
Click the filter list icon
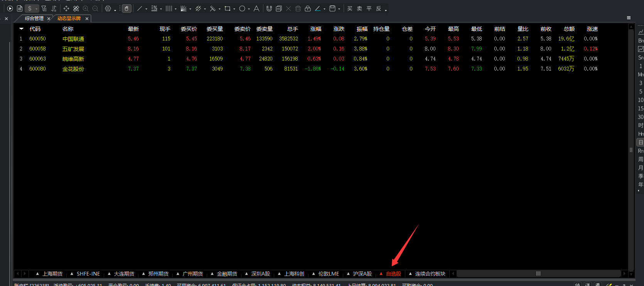[x=44, y=8]
